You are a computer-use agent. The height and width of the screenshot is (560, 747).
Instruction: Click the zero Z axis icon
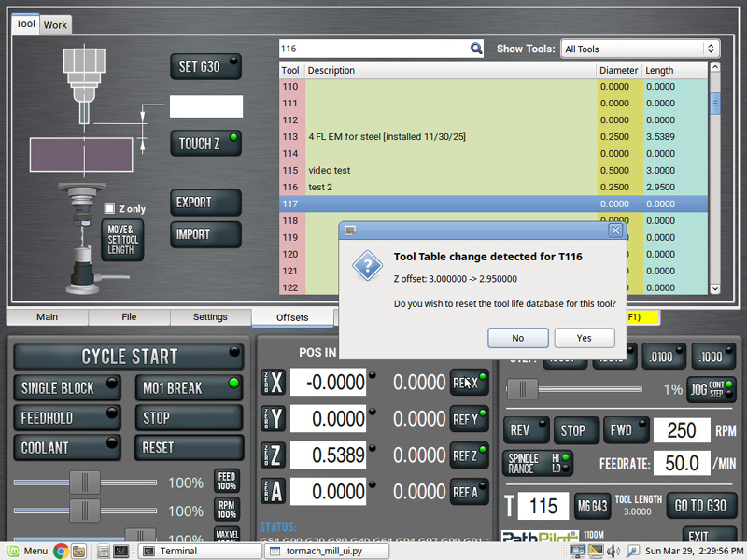point(271,455)
